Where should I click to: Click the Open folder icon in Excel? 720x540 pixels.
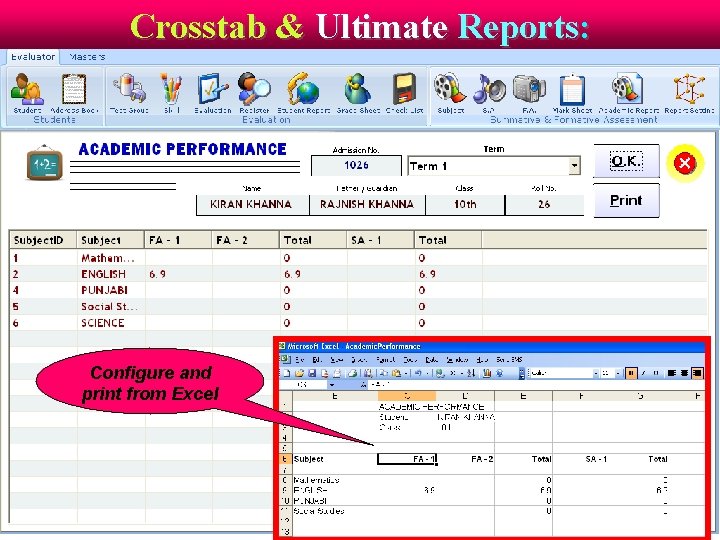point(299,373)
